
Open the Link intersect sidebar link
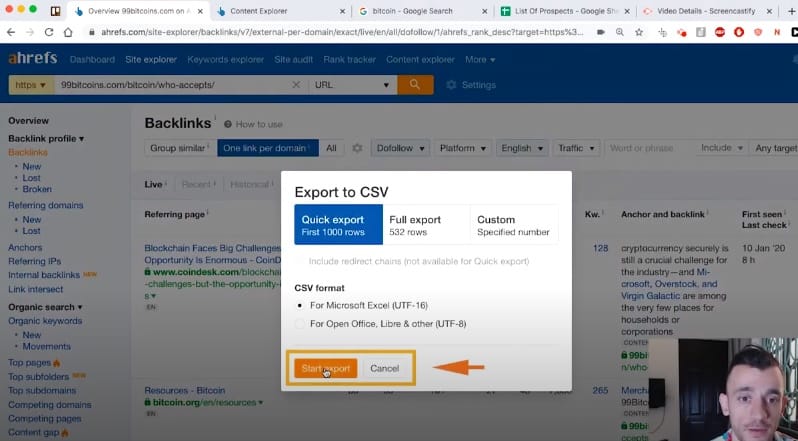click(x=36, y=289)
